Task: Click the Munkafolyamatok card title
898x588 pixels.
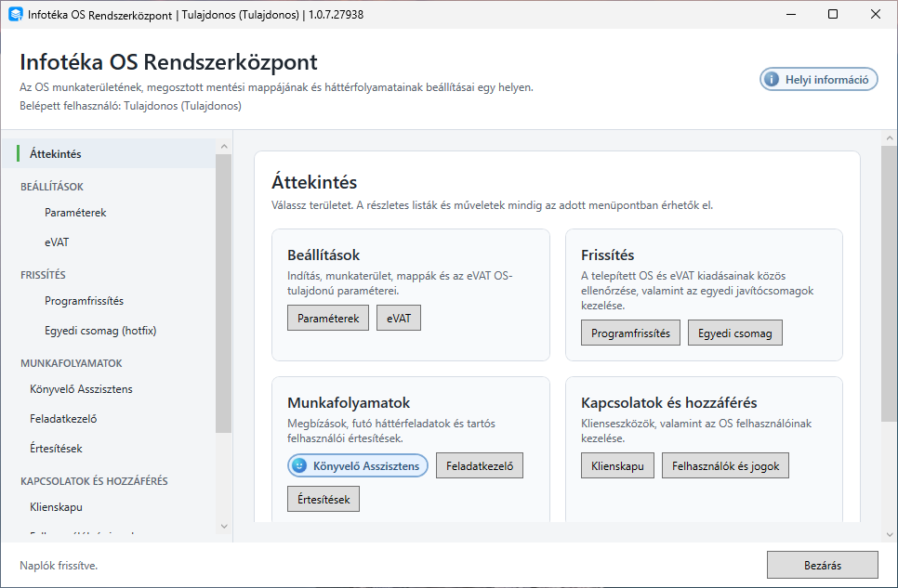Action: tap(349, 402)
